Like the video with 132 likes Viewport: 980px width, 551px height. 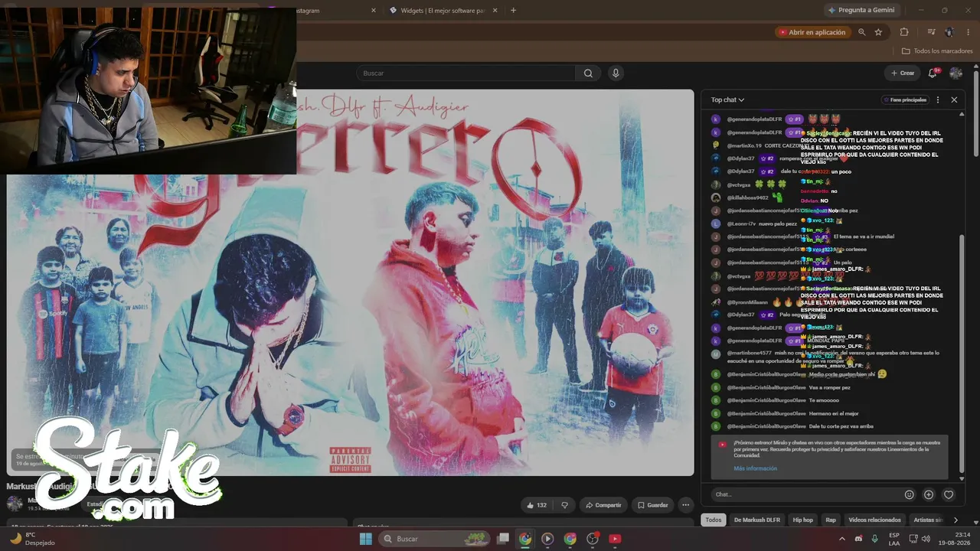tap(536, 505)
